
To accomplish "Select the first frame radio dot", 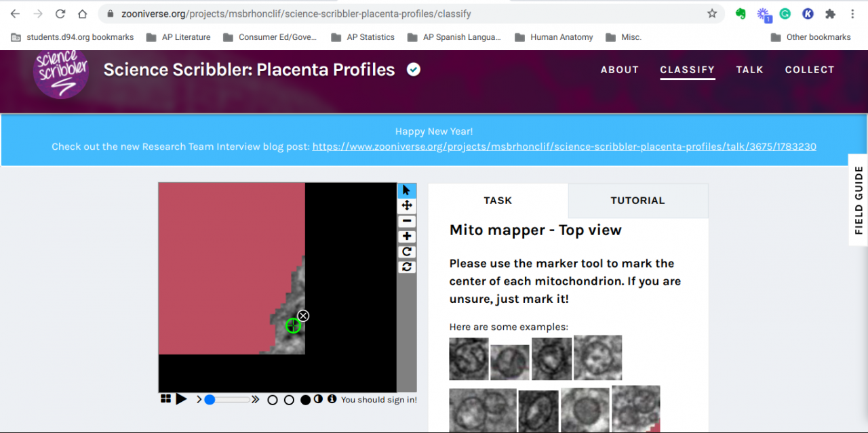I will tap(273, 400).
